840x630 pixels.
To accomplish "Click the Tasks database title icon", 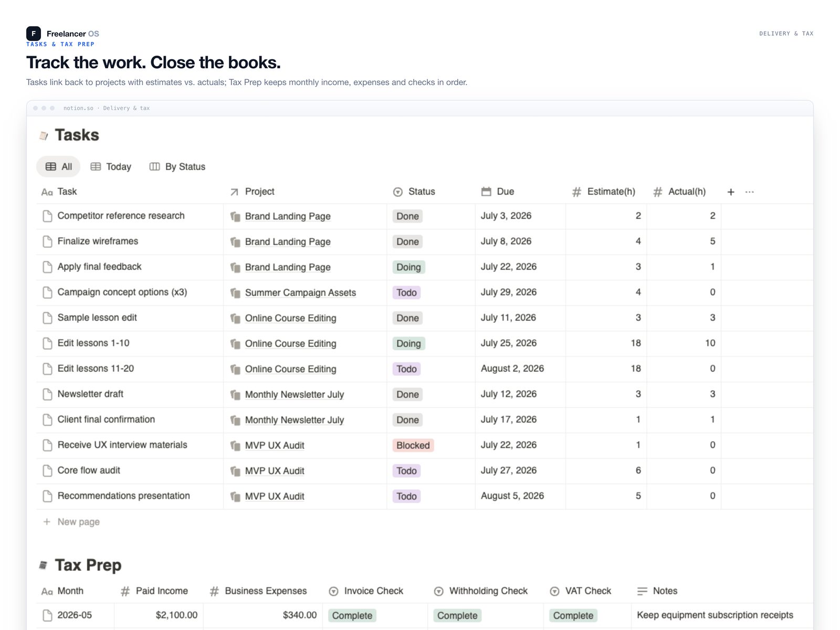I will (x=44, y=136).
